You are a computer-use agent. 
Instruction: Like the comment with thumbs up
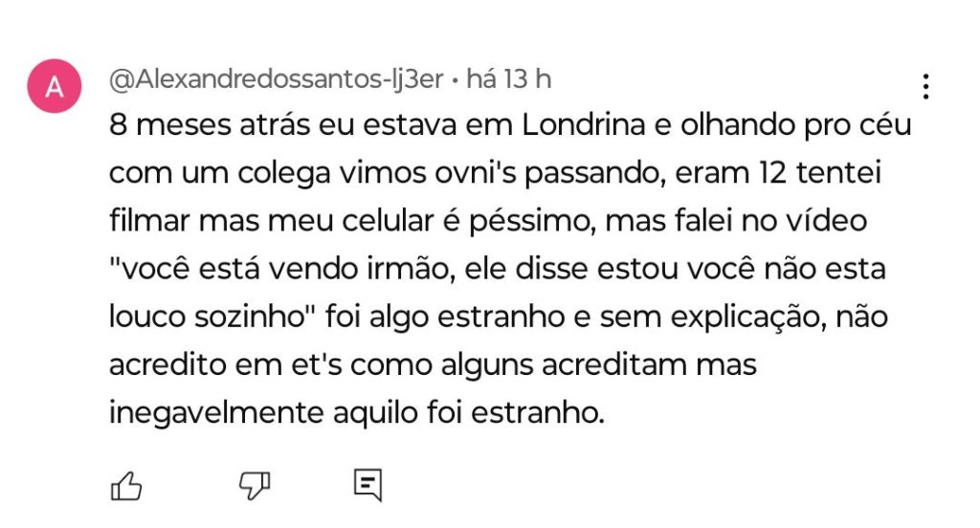[126, 486]
